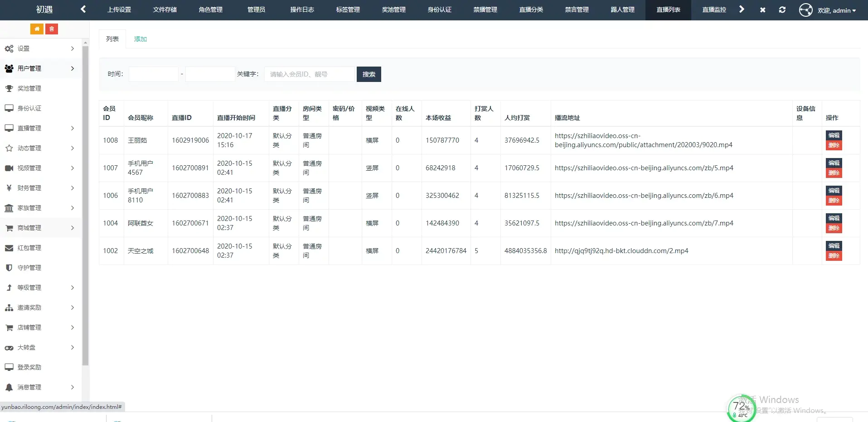
Task: Select the 用户管理 user management sidebar icon
Action: [x=9, y=68]
